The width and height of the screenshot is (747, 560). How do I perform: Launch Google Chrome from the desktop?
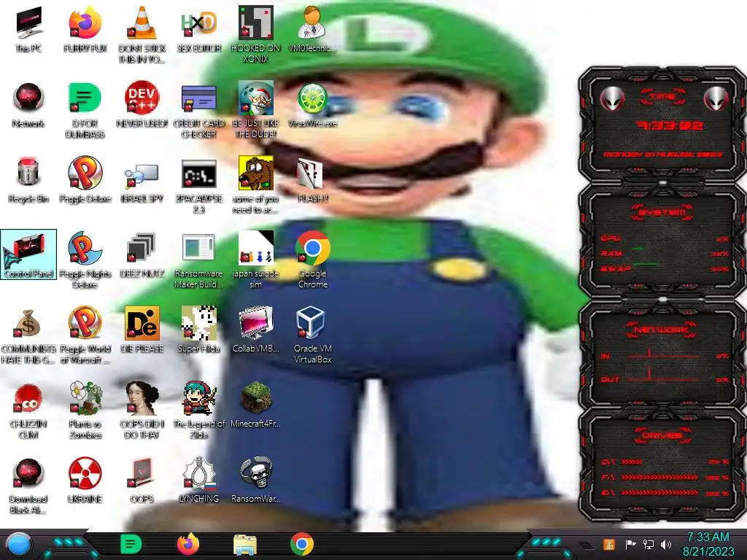pyautogui.click(x=312, y=260)
